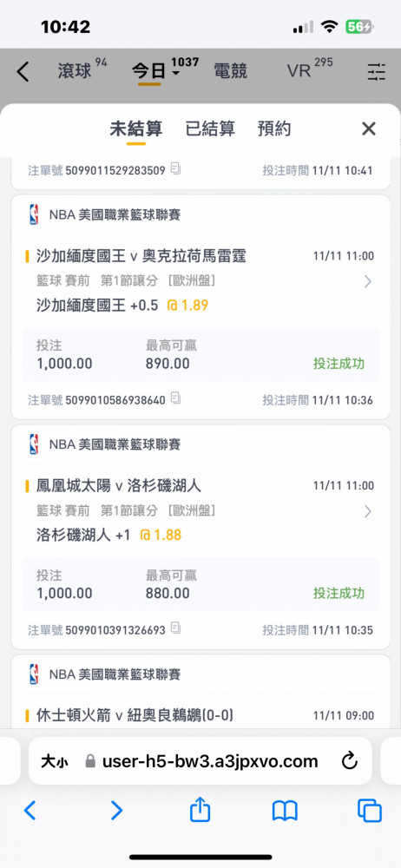Image resolution: width=401 pixels, height=868 pixels.
Task: Switch to 預約 reservation tab
Action: 274,129
